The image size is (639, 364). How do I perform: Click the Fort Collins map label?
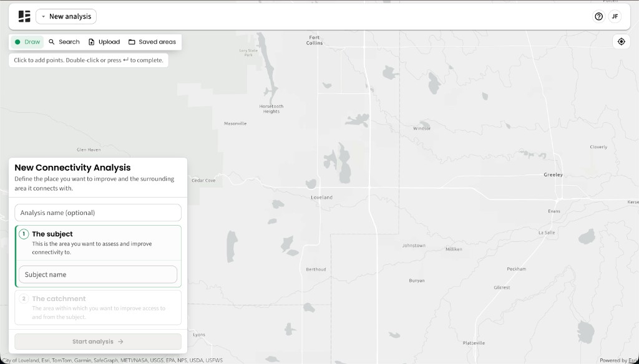click(315, 40)
